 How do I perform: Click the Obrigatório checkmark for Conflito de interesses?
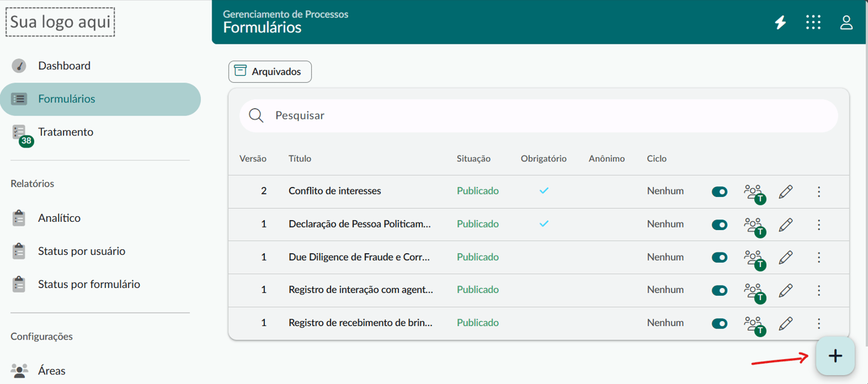pos(544,191)
